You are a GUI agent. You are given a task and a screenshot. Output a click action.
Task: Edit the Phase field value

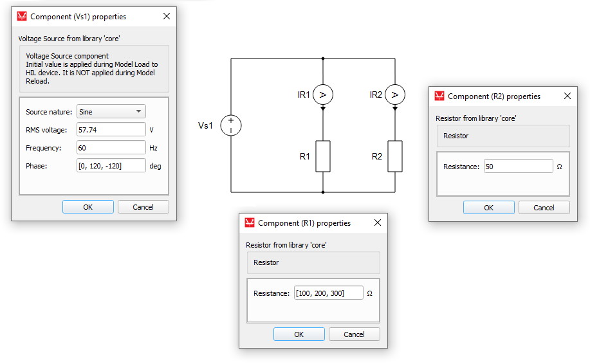[x=111, y=166]
